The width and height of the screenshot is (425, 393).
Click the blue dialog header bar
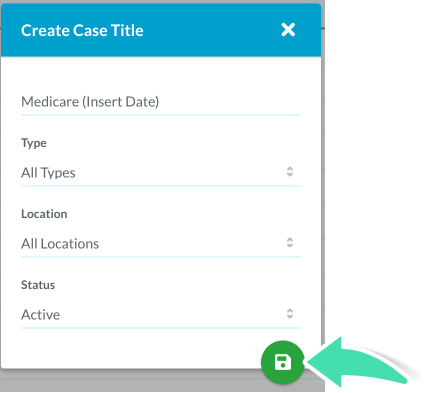[x=161, y=30]
